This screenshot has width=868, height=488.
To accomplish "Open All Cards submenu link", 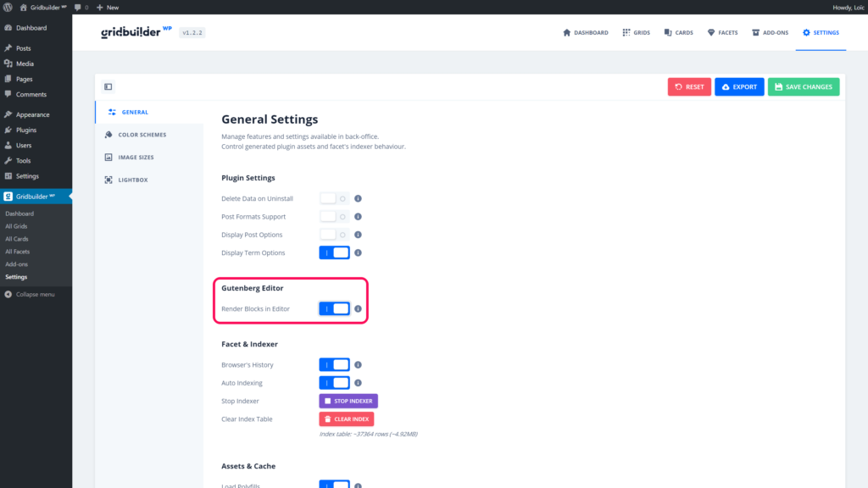I will (x=17, y=239).
